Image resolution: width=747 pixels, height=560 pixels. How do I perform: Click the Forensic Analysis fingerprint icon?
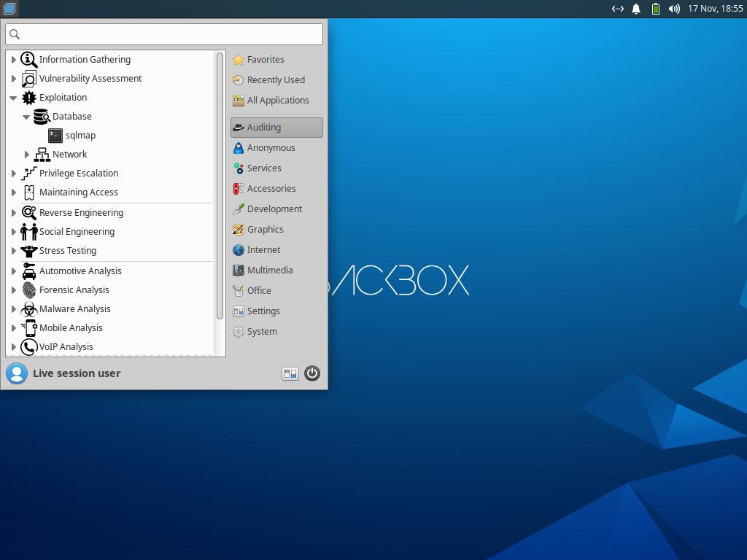point(28,290)
